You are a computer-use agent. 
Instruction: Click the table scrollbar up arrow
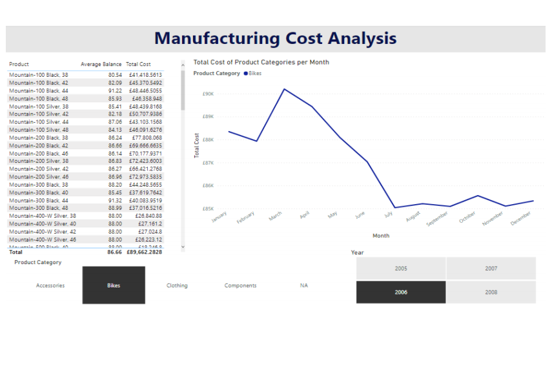183,65
